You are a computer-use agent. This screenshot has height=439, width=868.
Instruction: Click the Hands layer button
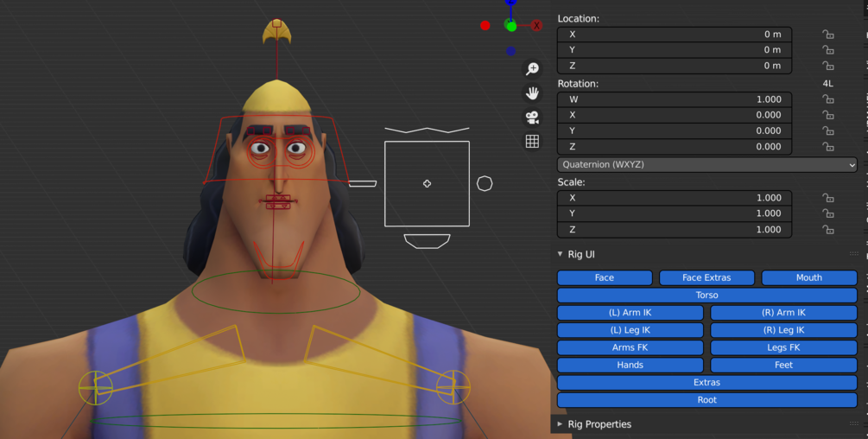[x=630, y=365]
